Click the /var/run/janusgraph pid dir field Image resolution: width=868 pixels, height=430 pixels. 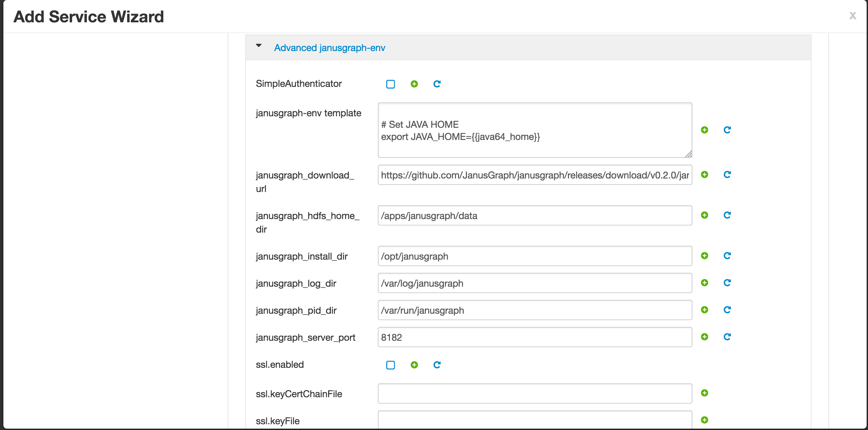(535, 310)
